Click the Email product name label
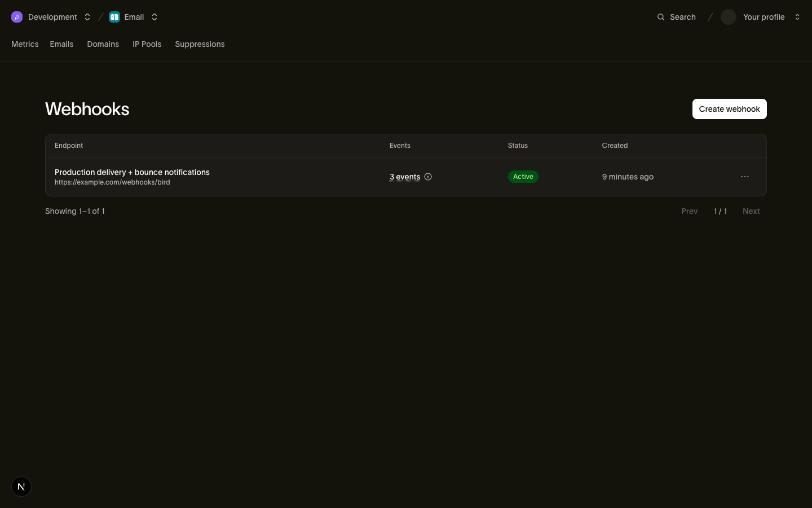812x508 pixels. point(134,17)
